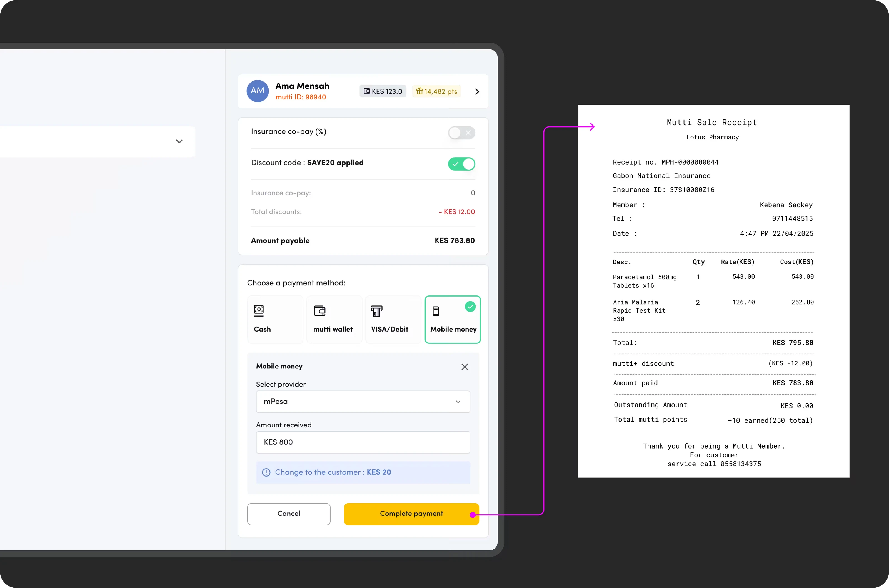
Task: Choose Cash payment method
Action: coord(275,320)
